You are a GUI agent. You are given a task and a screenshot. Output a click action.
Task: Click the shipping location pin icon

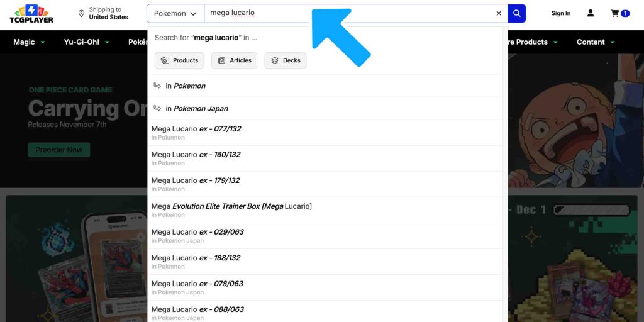81,14
